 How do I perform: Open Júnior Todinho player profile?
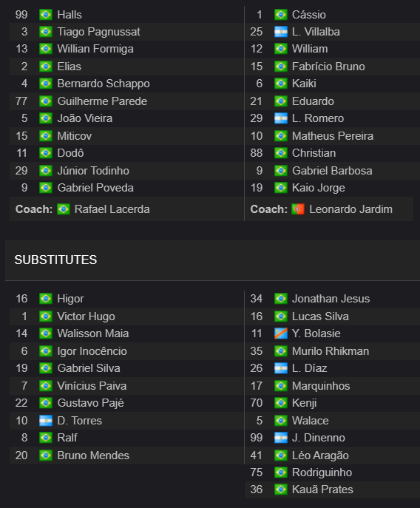[x=93, y=171]
